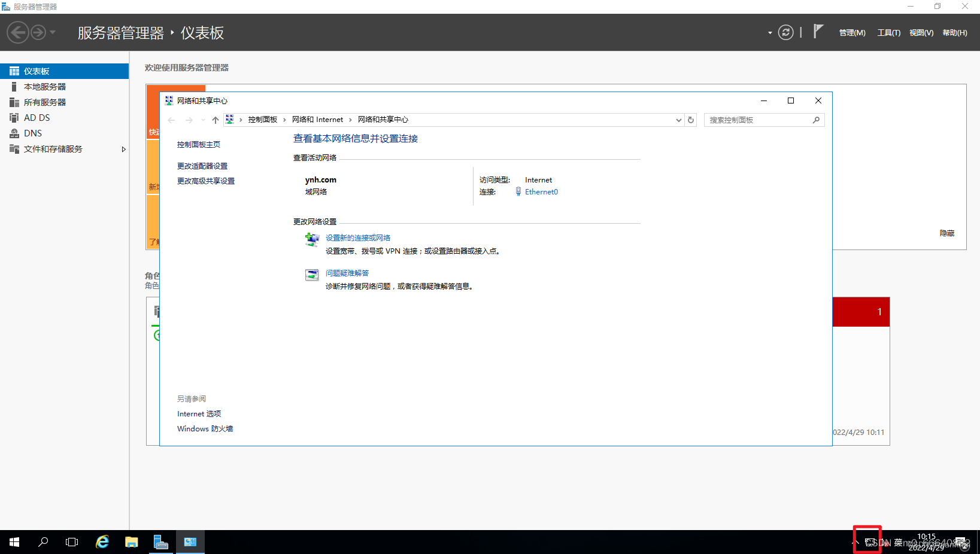Refresh the Network Center address bar

691,120
